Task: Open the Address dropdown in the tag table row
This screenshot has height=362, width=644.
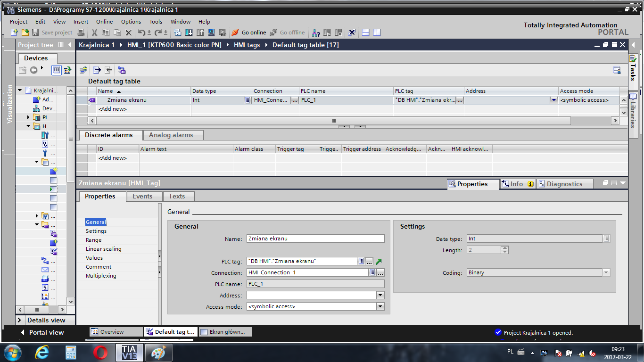Action: tap(553, 100)
